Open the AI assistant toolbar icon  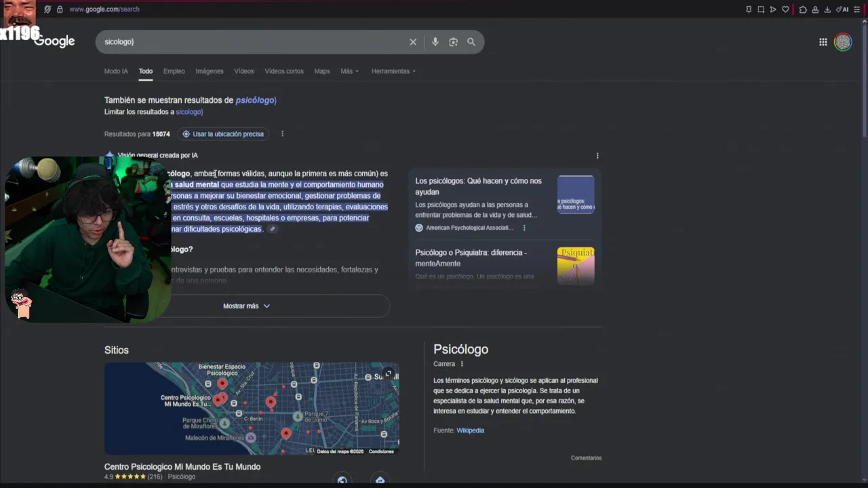pos(842,9)
